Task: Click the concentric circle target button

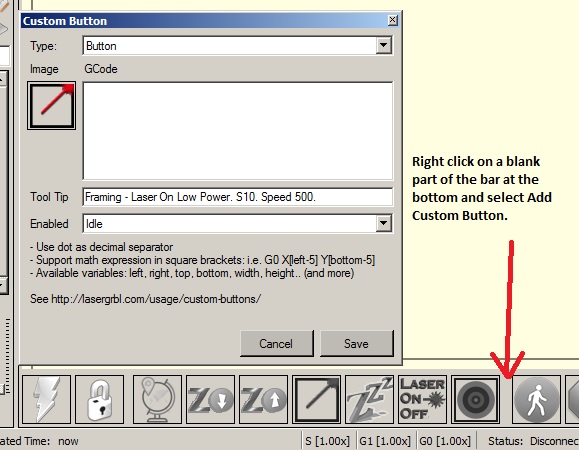Action: pos(475,399)
